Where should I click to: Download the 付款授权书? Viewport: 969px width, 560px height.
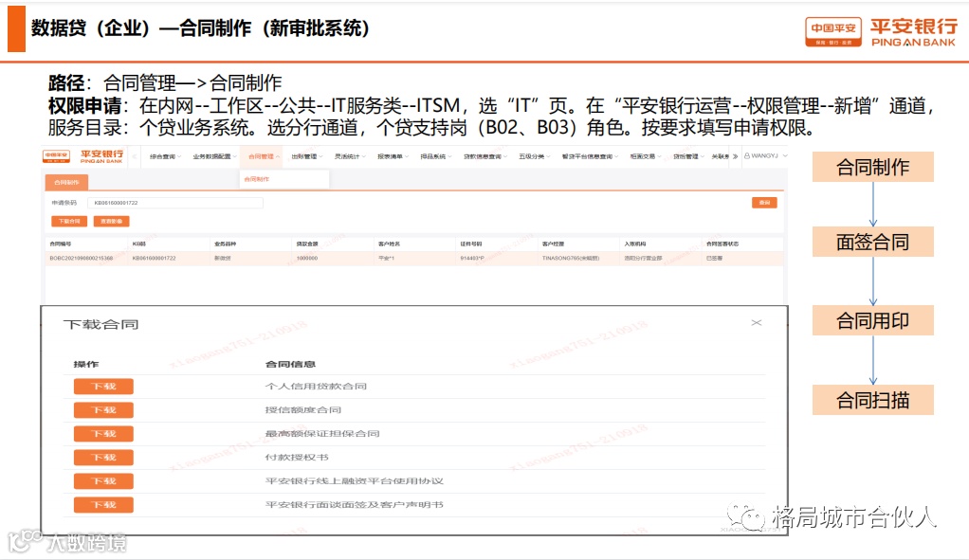pyautogui.click(x=103, y=458)
